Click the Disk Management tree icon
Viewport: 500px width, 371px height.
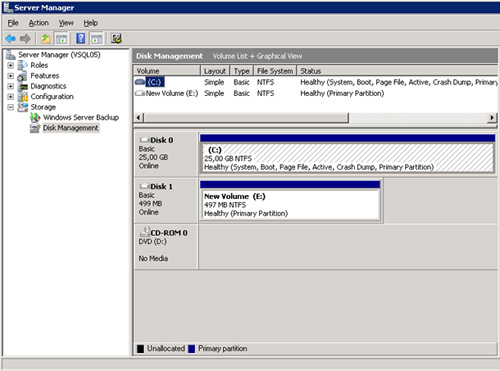pos(35,128)
